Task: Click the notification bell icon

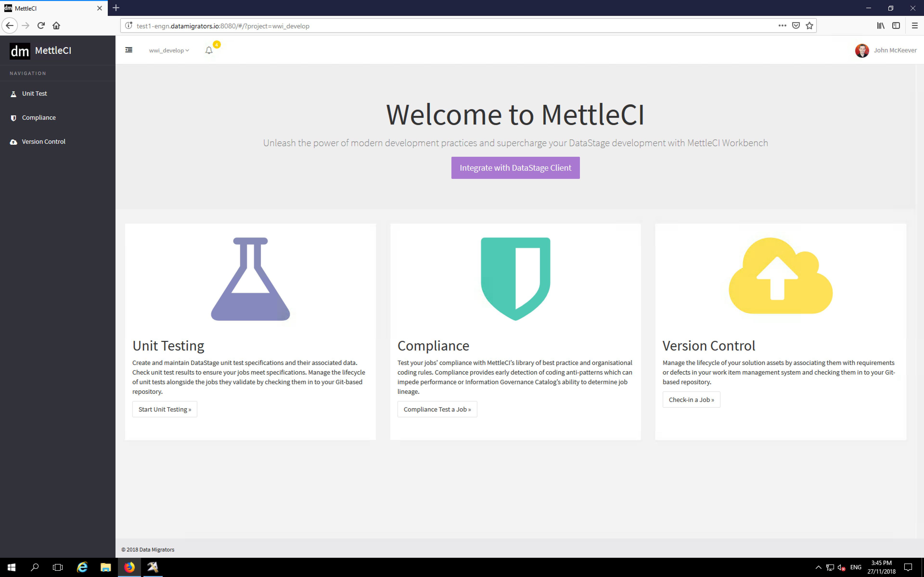Action: click(x=209, y=50)
